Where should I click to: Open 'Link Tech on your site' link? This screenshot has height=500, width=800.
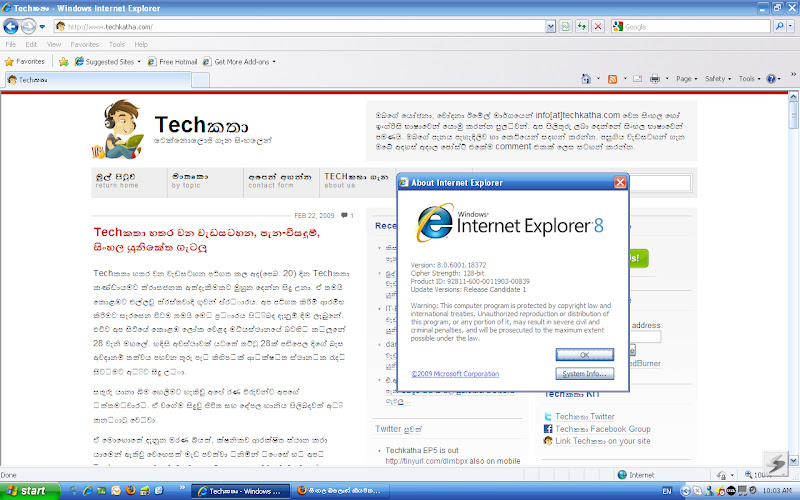click(603, 441)
